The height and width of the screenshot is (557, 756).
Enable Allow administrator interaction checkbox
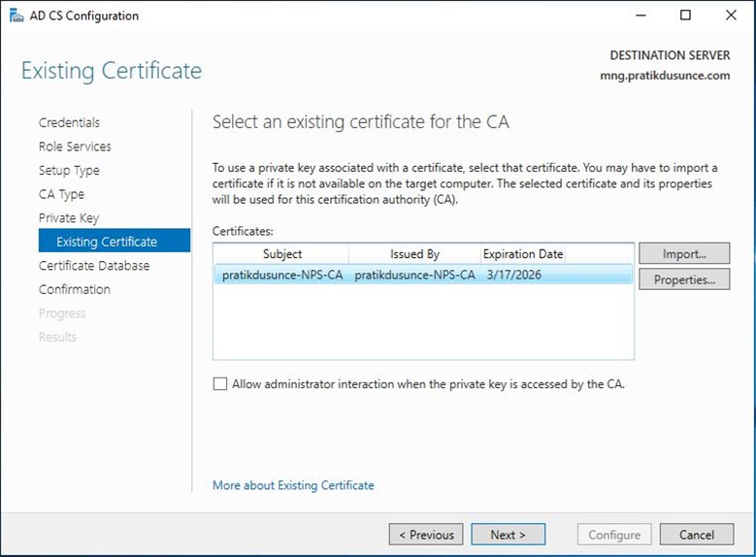pos(220,384)
